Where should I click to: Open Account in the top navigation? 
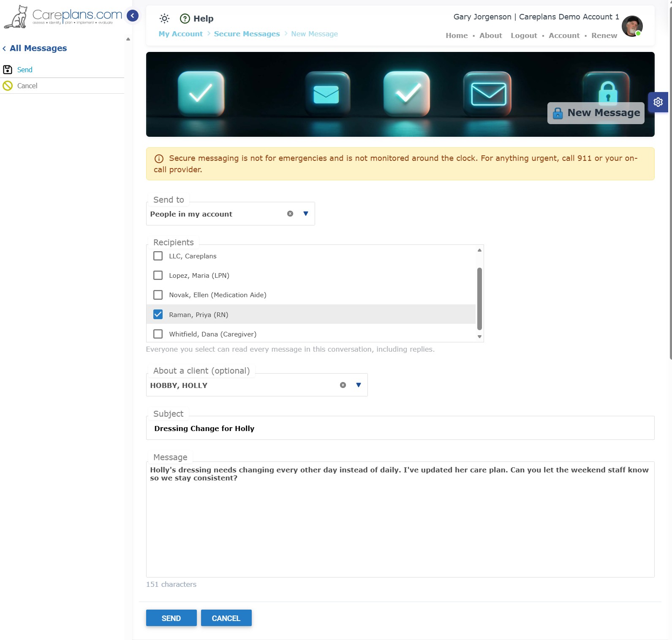(564, 35)
